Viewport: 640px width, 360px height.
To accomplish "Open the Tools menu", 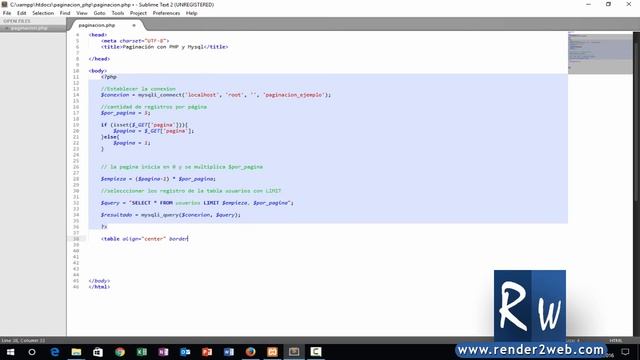I will 118,13.
